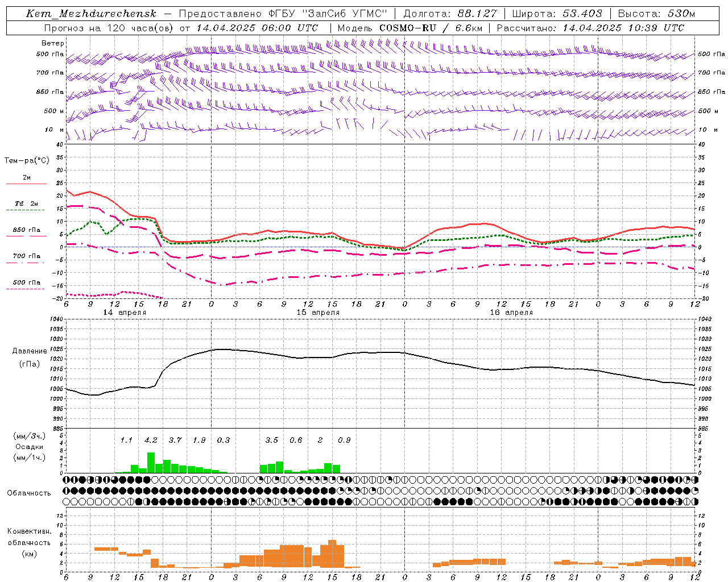
Task: Select the elevation text "Высота: 530м"
Action: (x=656, y=14)
